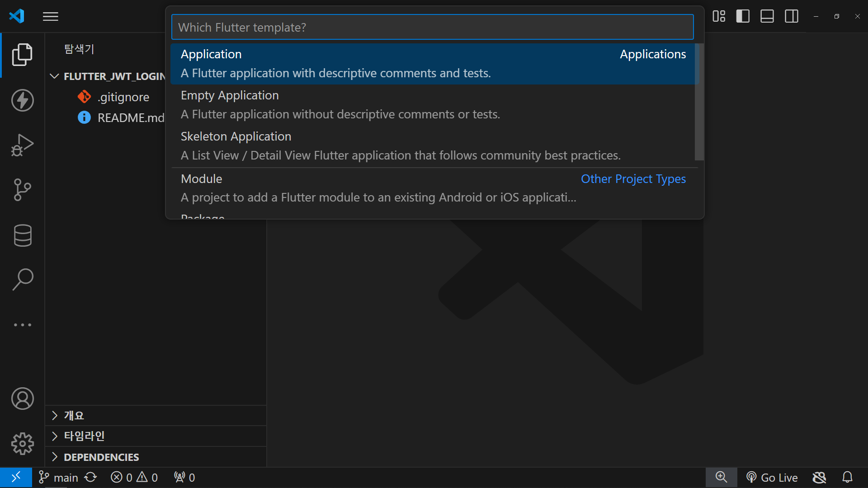Open Source Control view
Screen dimensions: 868x488
click(x=22, y=190)
